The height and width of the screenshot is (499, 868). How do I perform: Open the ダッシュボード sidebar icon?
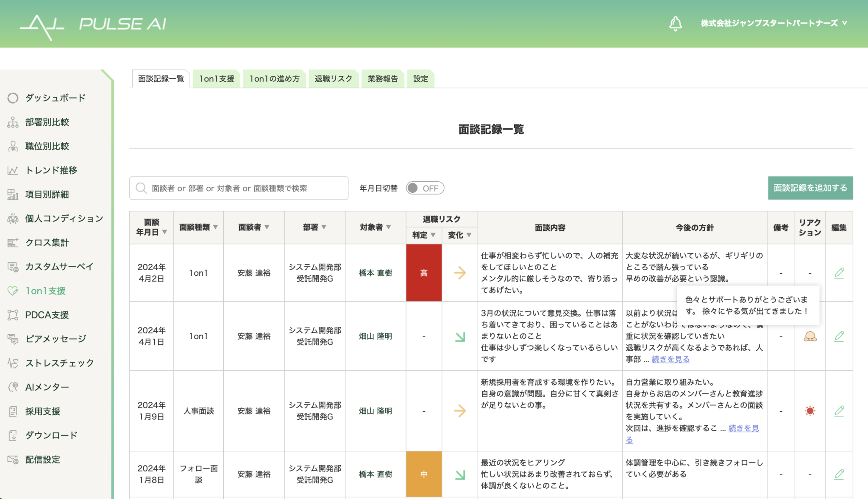coord(13,98)
